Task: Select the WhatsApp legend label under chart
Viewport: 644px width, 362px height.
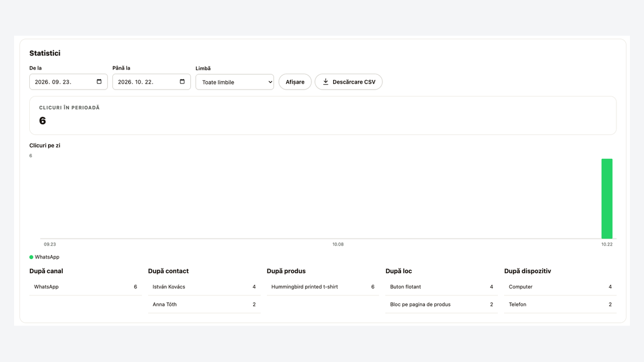Action: pos(47,257)
